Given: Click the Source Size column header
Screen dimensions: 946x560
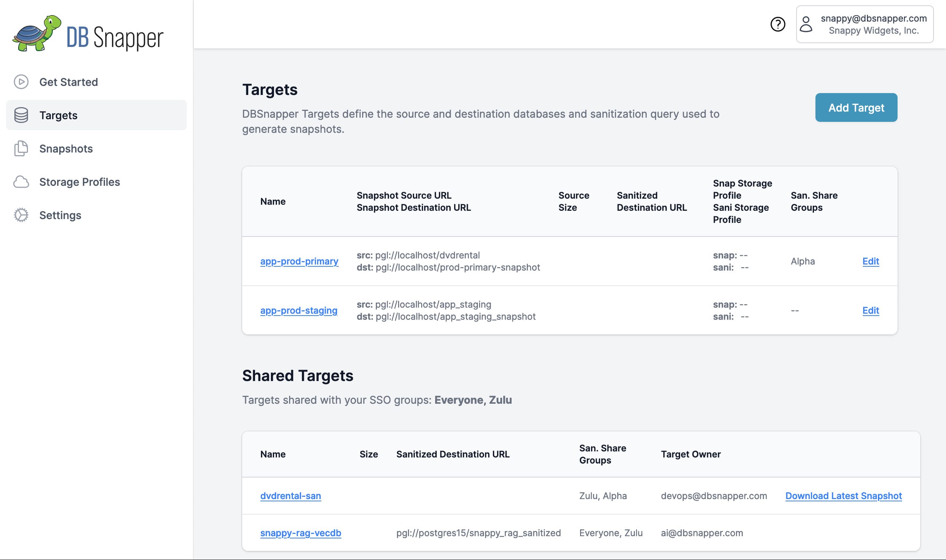Looking at the screenshot, I should click(574, 201).
